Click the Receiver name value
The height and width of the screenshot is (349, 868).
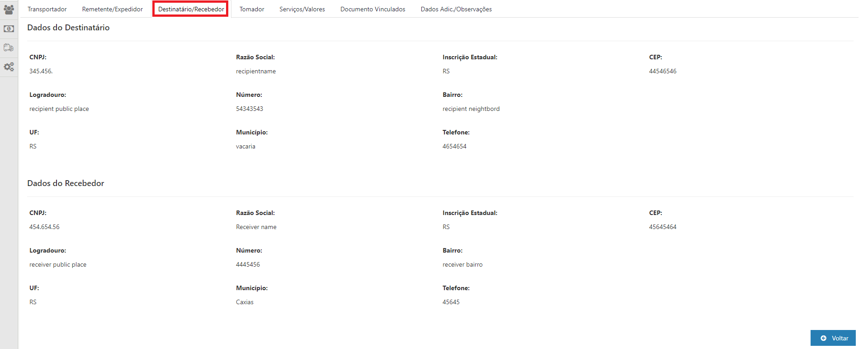256,227
